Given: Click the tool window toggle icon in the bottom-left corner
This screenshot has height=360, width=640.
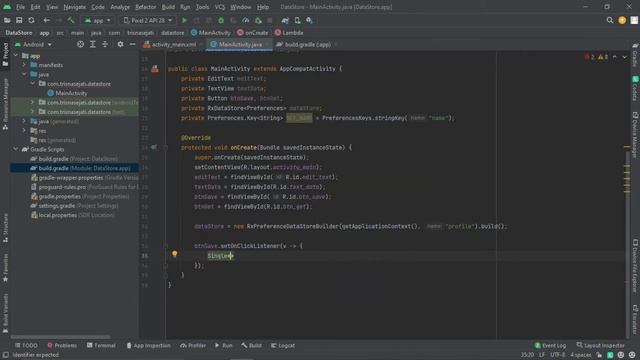Looking at the screenshot, I should 6,355.
